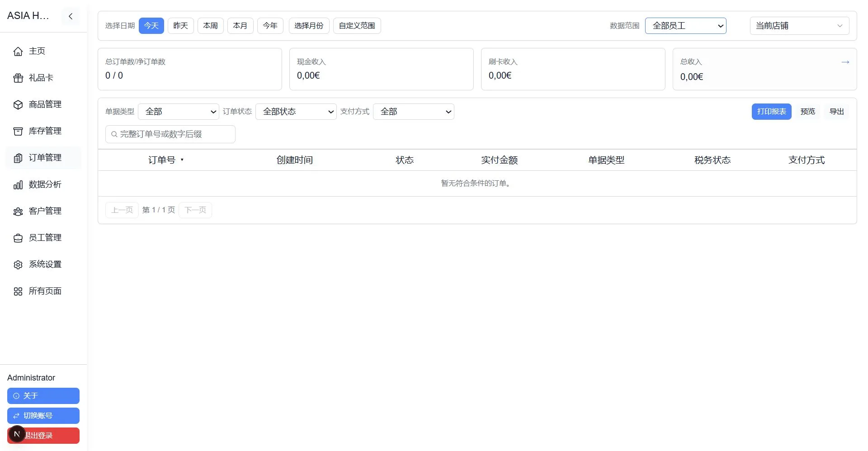Click the 导出 button
This screenshot has width=868, height=451.
pyautogui.click(x=837, y=112)
